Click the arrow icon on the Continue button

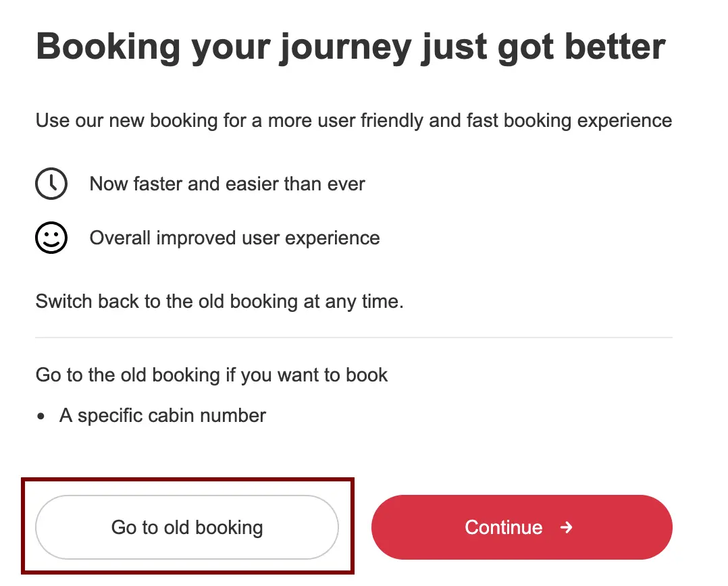[x=567, y=527]
